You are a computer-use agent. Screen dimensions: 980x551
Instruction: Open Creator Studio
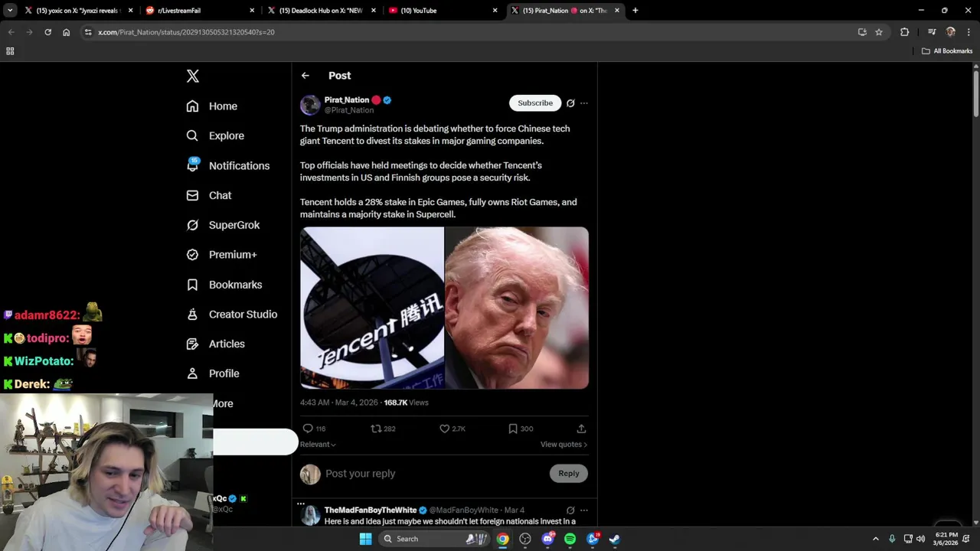click(232, 314)
